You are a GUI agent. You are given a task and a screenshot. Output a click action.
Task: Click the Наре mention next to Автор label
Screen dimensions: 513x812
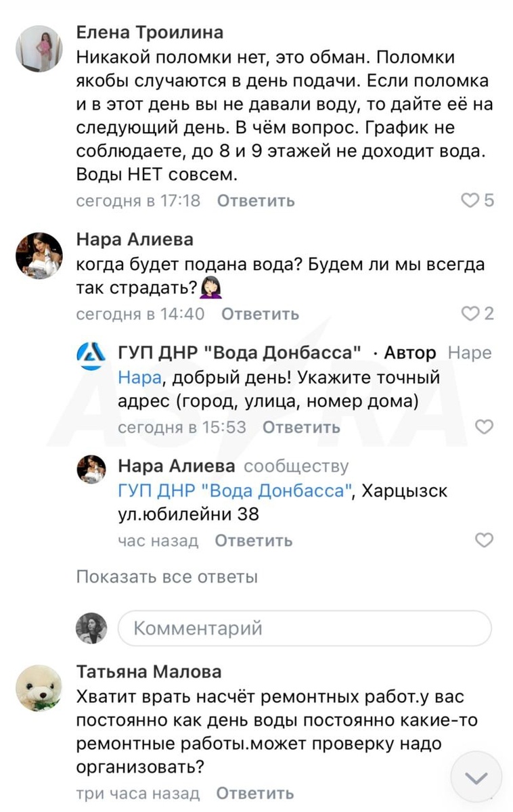coord(471,353)
